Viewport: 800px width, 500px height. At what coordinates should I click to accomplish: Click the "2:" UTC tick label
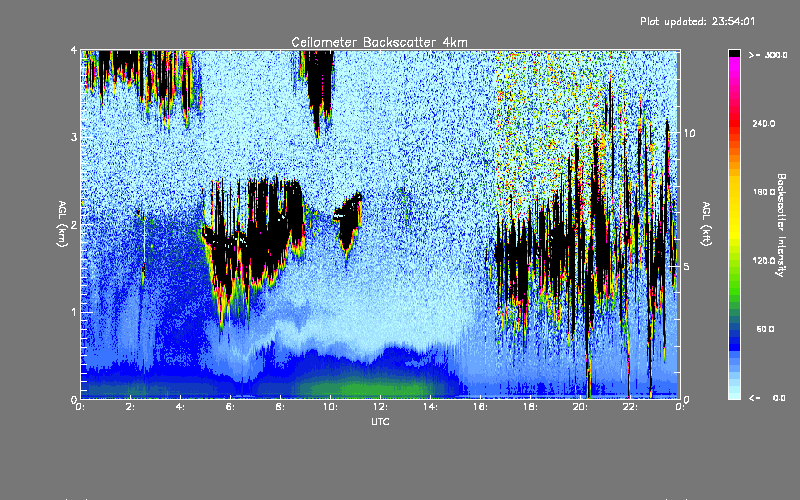pos(131,407)
